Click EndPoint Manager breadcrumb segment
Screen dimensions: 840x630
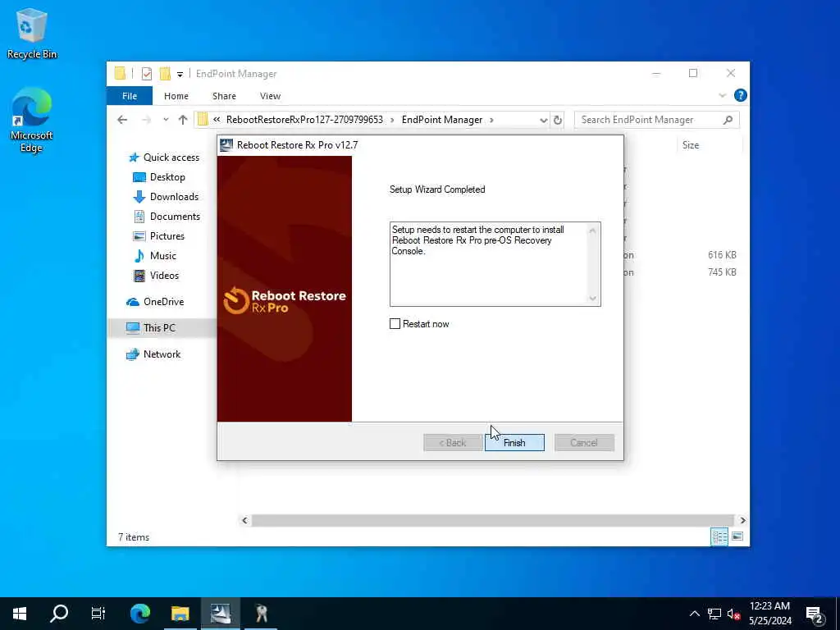coord(442,120)
